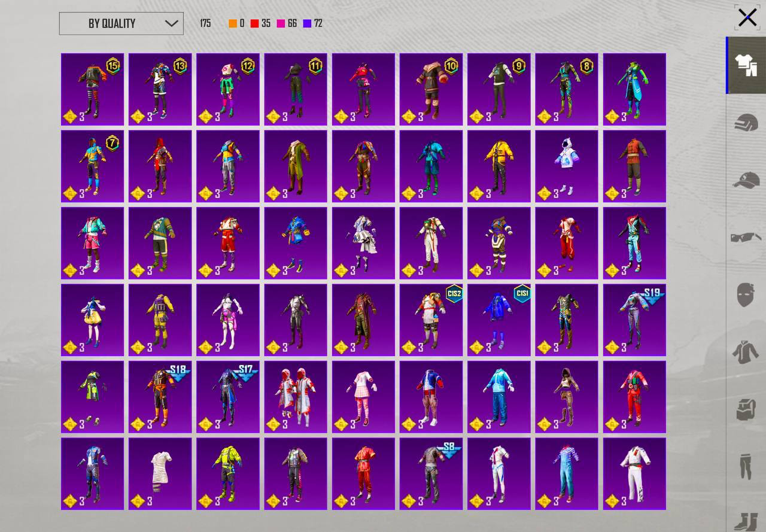
Task: Select the blue outfit tagged CIS1
Action: tap(498, 320)
